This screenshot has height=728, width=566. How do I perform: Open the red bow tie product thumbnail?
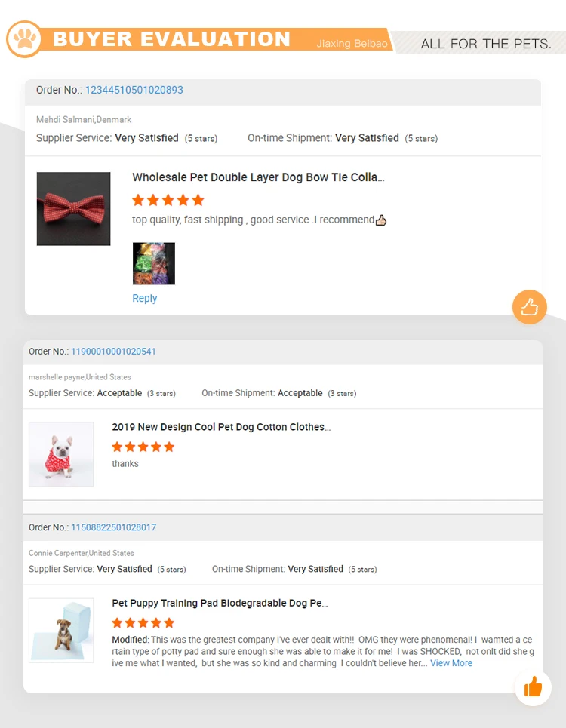coord(74,209)
